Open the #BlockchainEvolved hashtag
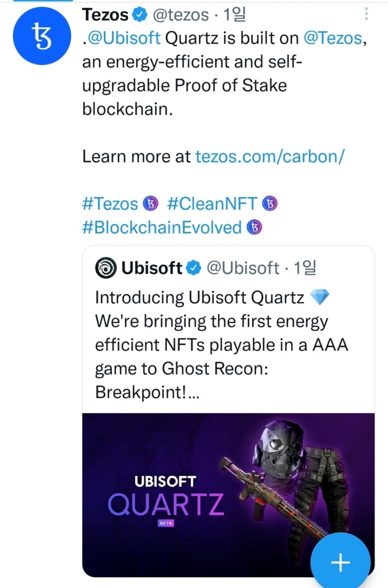This screenshot has height=588, width=388. (x=162, y=227)
